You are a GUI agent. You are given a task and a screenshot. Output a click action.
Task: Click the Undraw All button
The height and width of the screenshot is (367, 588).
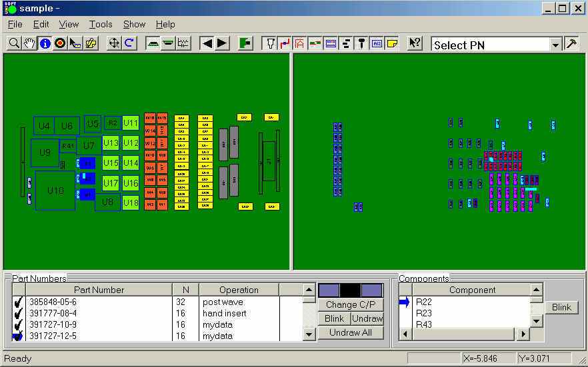[x=351, y=332]
